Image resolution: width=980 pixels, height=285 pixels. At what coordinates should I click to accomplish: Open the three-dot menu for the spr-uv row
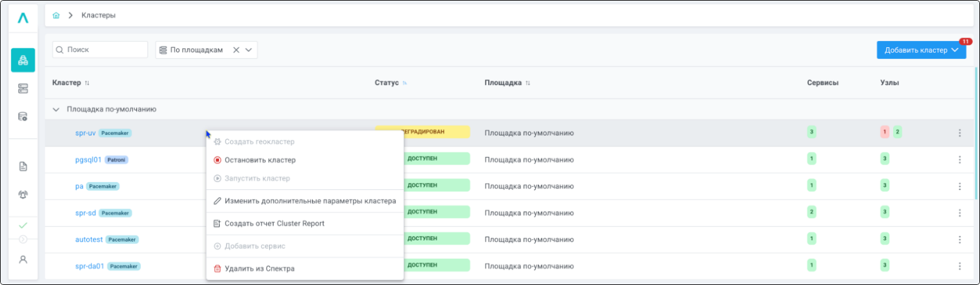(x=959, y=133)
